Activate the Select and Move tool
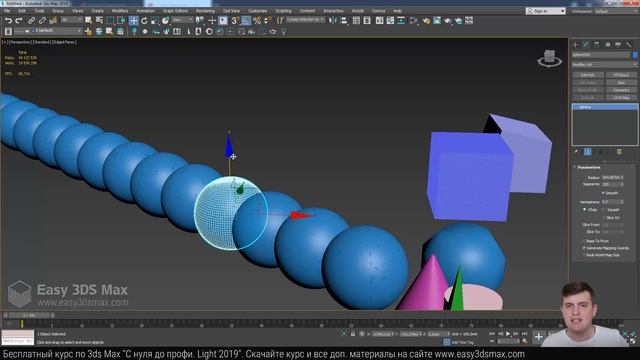 (133, 20)
